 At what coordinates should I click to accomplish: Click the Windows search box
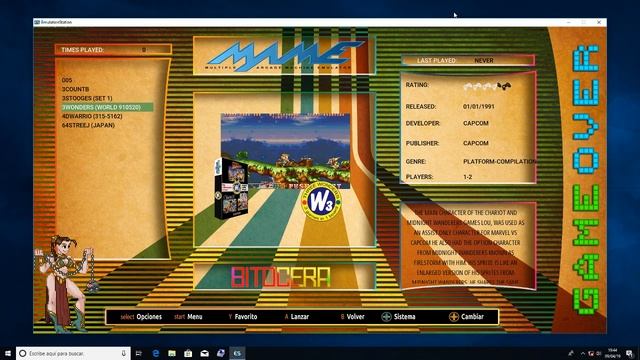point(73,353)
